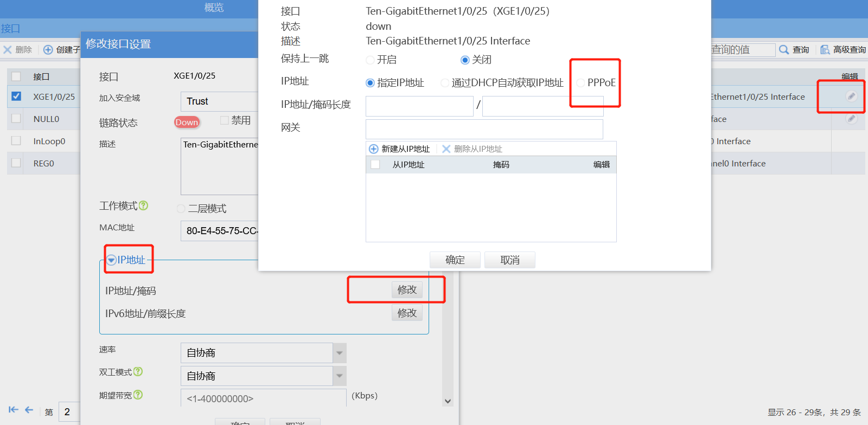Click 修改 button for IP地址/掩码

407,289
